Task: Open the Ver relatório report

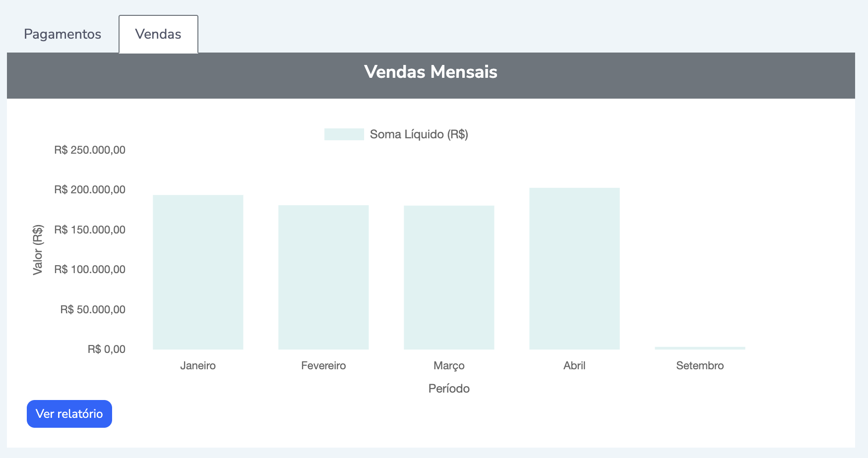Action: 69,414
